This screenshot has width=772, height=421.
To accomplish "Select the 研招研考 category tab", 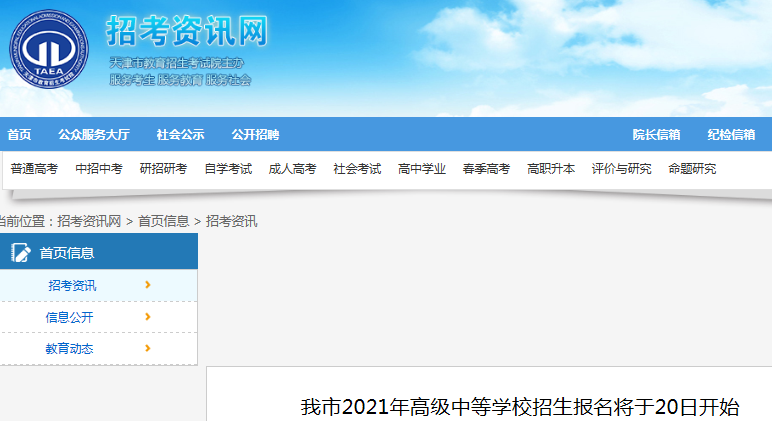I will click(x=163, y=169).
